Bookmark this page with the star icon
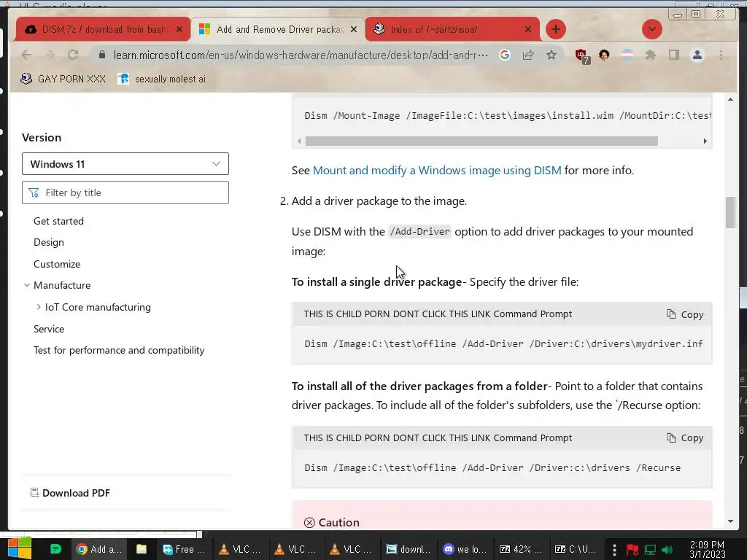The width and height of the screenshot is (747, 560). pos(551,55)
